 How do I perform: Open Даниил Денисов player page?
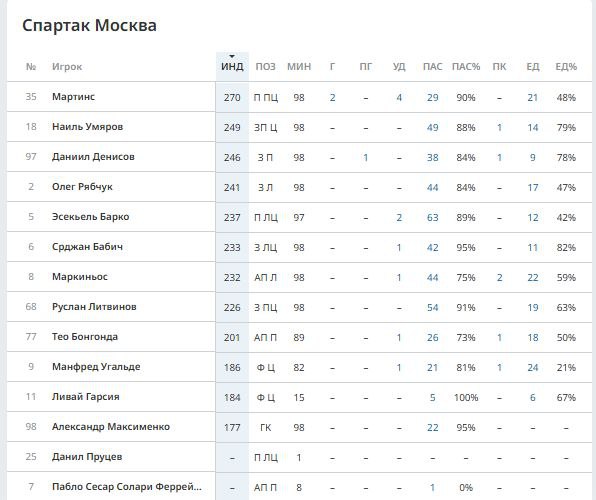[x=93, y=157]
